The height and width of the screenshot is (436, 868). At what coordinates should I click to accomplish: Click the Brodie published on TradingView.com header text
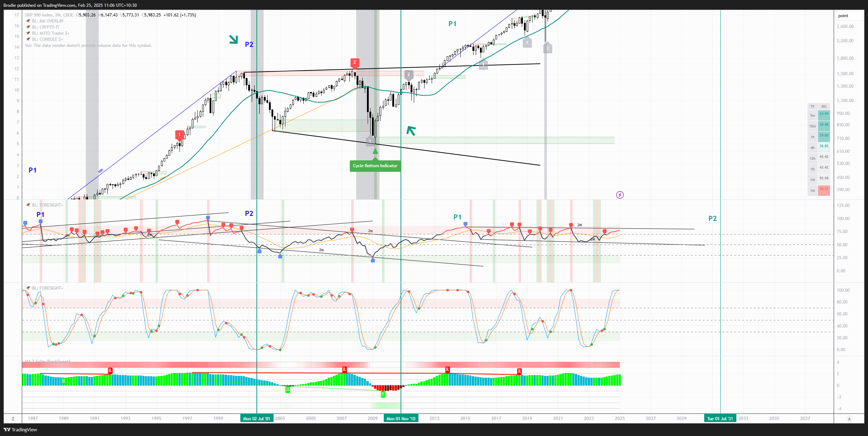[x=70, y=5]
